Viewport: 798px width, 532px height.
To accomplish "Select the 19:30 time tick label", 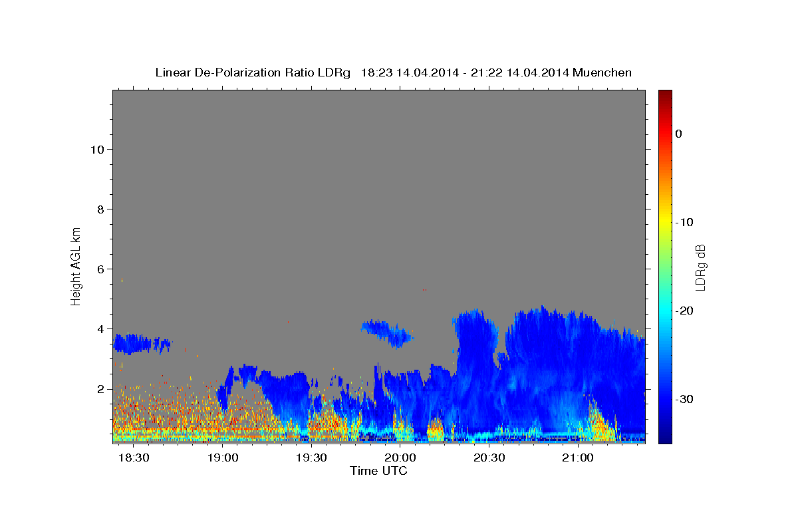I will pos(312,458).
